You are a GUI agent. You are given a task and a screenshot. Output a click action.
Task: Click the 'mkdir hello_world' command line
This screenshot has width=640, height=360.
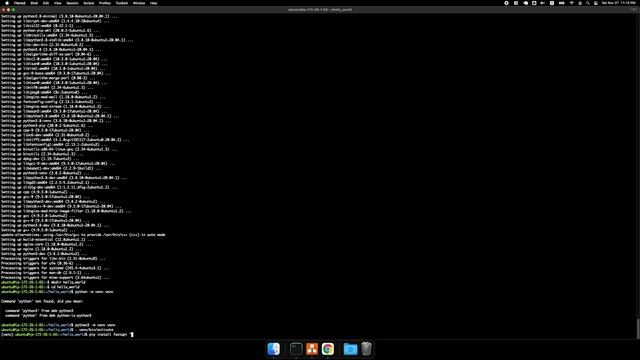point(43,282)
